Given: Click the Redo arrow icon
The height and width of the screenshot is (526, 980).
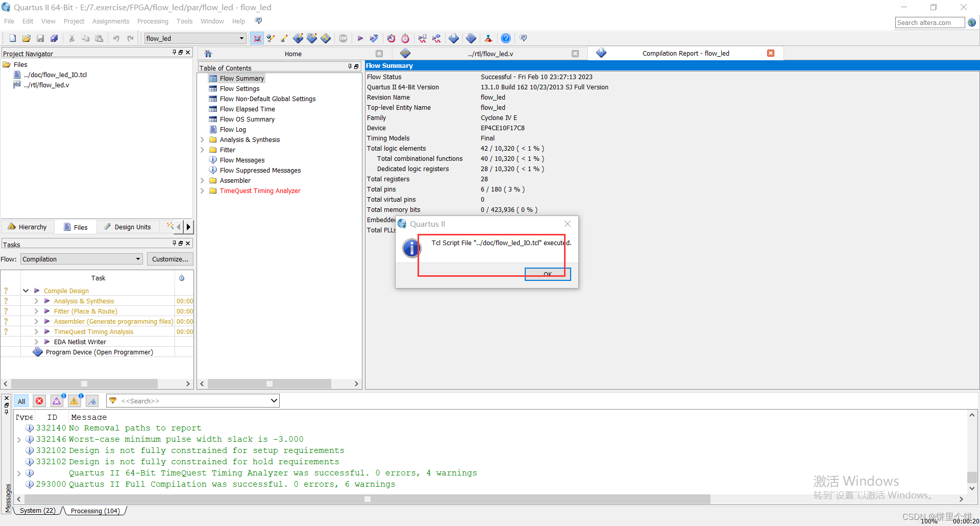Looking at the screenshot, I should tap(130, 38).
